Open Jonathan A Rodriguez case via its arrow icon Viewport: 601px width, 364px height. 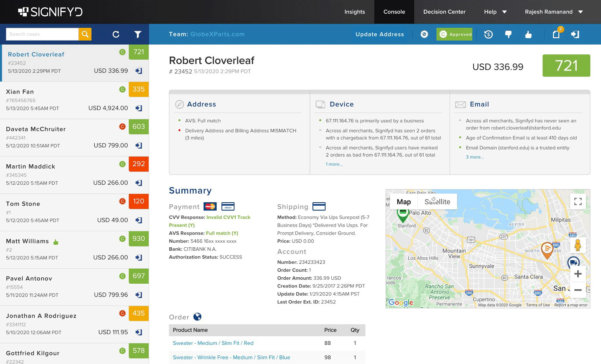[139, 332]
